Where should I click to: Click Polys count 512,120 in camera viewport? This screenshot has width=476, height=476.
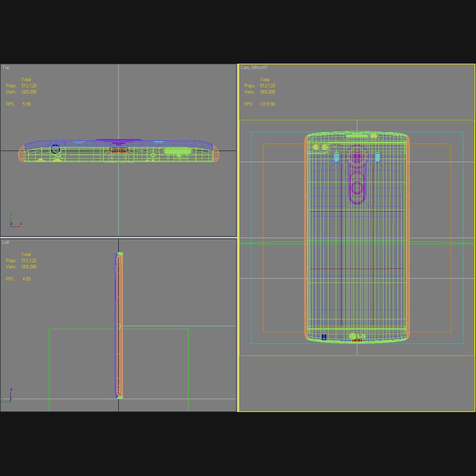click(x=267, y=86)
